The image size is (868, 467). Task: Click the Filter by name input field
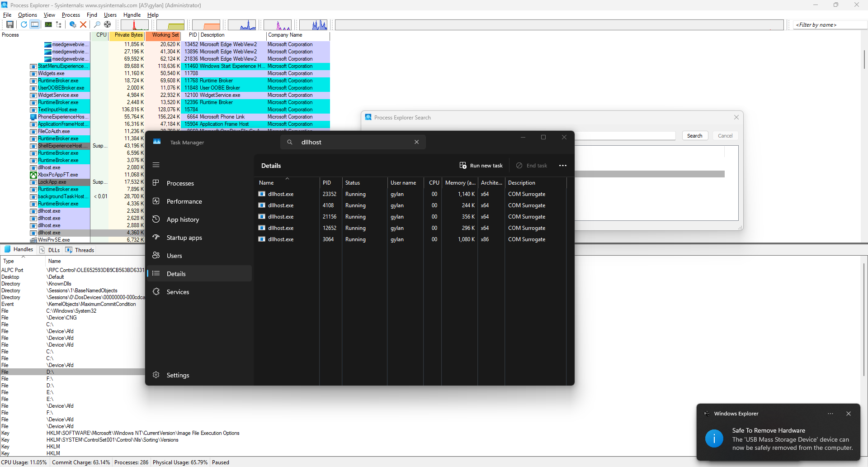click(830, 25)
